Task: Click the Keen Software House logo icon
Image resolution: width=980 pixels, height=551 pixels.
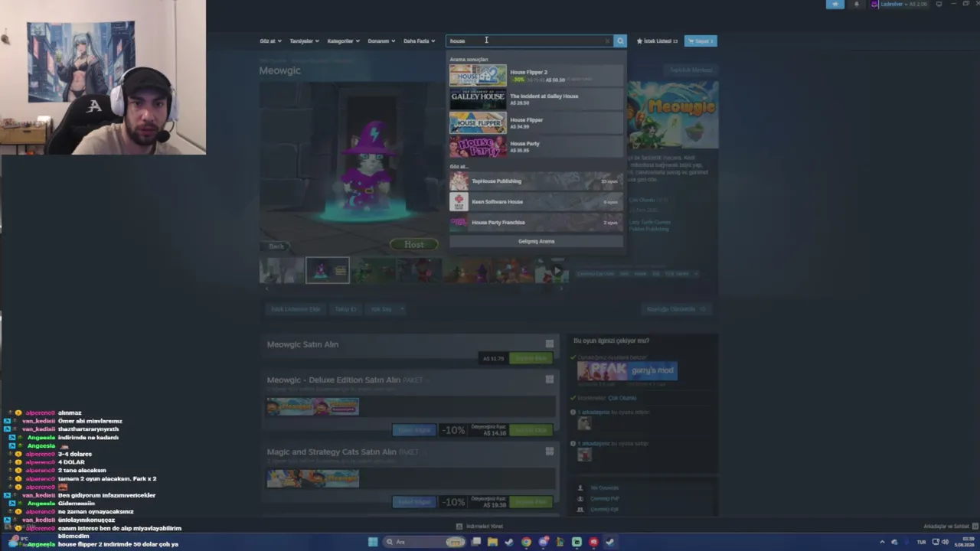Action: click(x=459, y=201)
